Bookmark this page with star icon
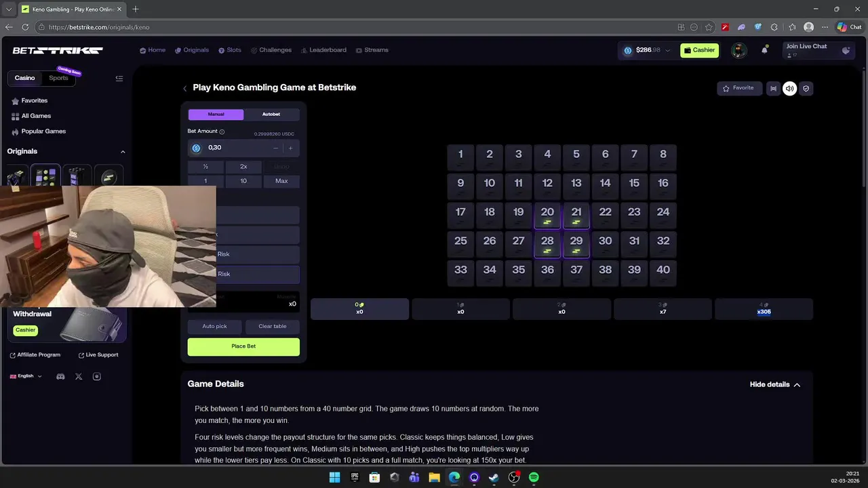The height and width of the screenshot is (488, 868). (x=709, y=27)
